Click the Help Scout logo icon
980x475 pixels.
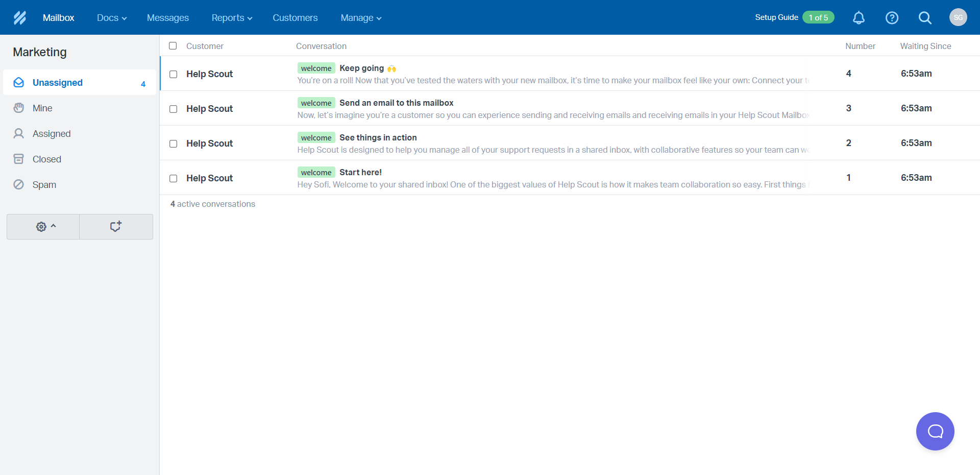click(20, 18)
